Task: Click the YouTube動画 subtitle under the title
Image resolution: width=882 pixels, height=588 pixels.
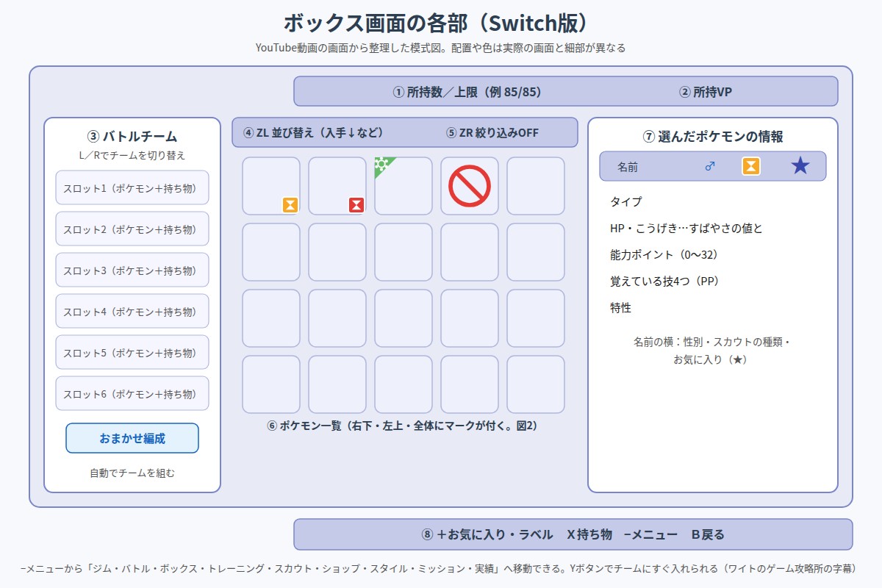Action: 441,48
